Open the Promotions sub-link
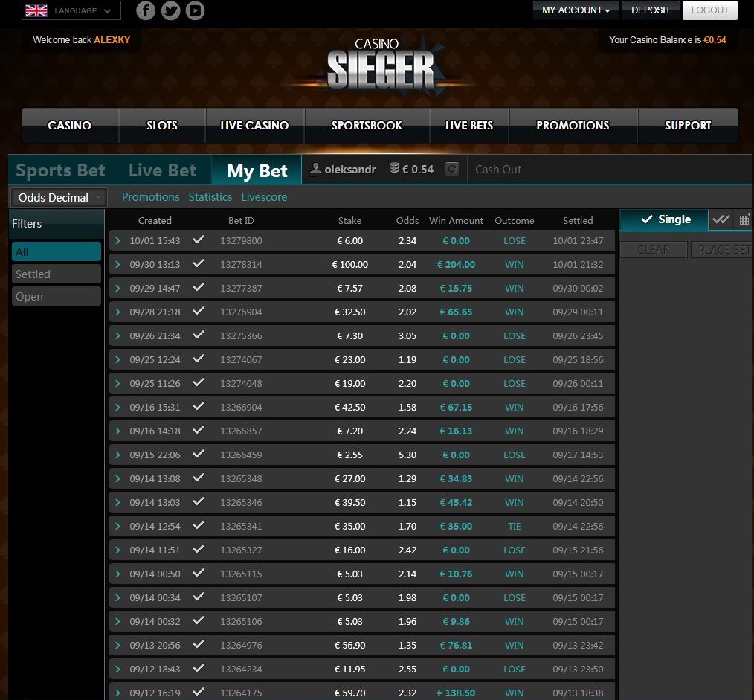 (150, 197)
